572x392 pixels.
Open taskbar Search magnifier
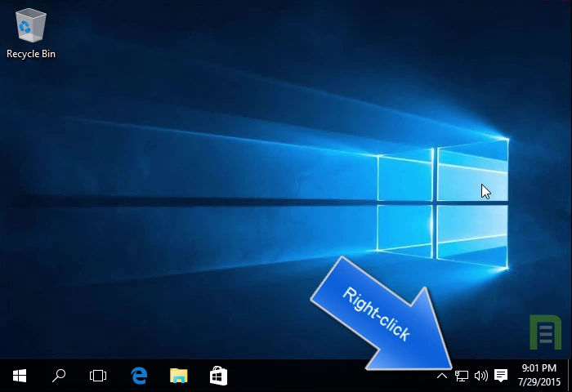(59, 376)
